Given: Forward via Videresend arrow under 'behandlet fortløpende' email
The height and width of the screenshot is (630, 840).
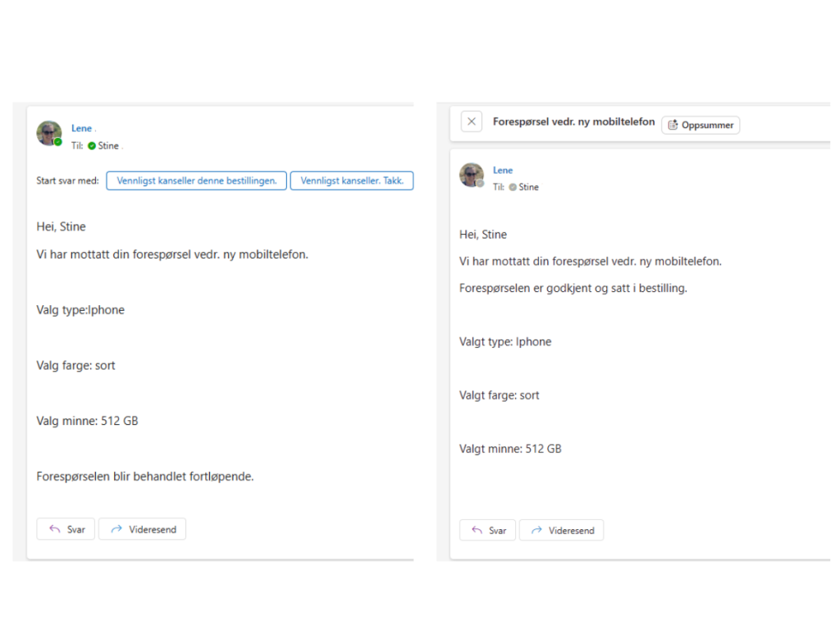Looking at the screenshot, I should pyautogui.click(x=143, y=529).
